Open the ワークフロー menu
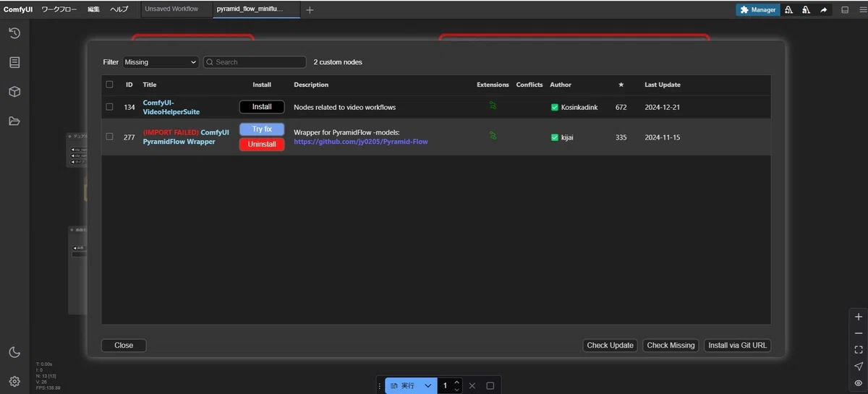The image size is (868, 394). click(x=59, y=9)
